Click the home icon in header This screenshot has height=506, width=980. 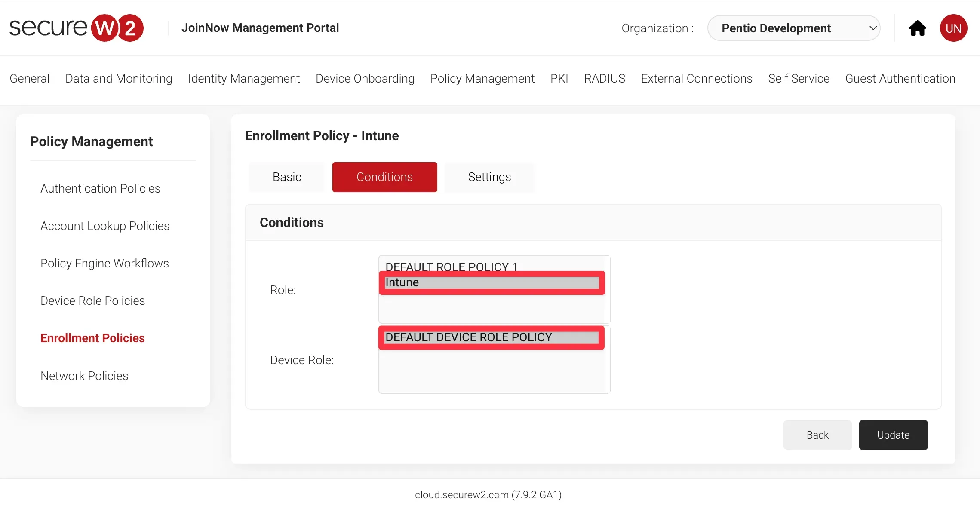[917, 28]
